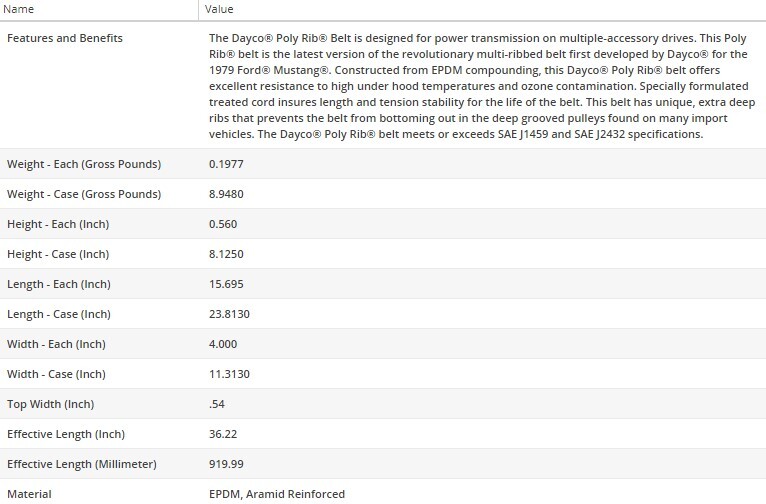Click the Name column header

coord(20,9)
